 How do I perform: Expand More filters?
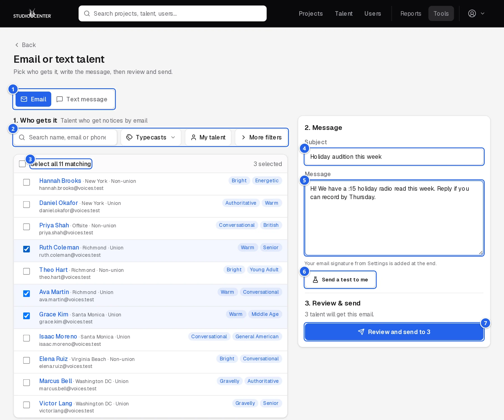click(x=262, y=137)
